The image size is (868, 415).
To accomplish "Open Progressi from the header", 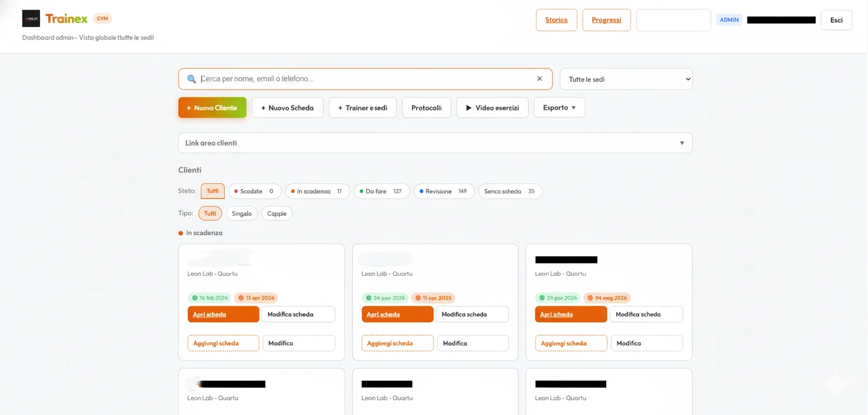I will [x=606, y=19].
